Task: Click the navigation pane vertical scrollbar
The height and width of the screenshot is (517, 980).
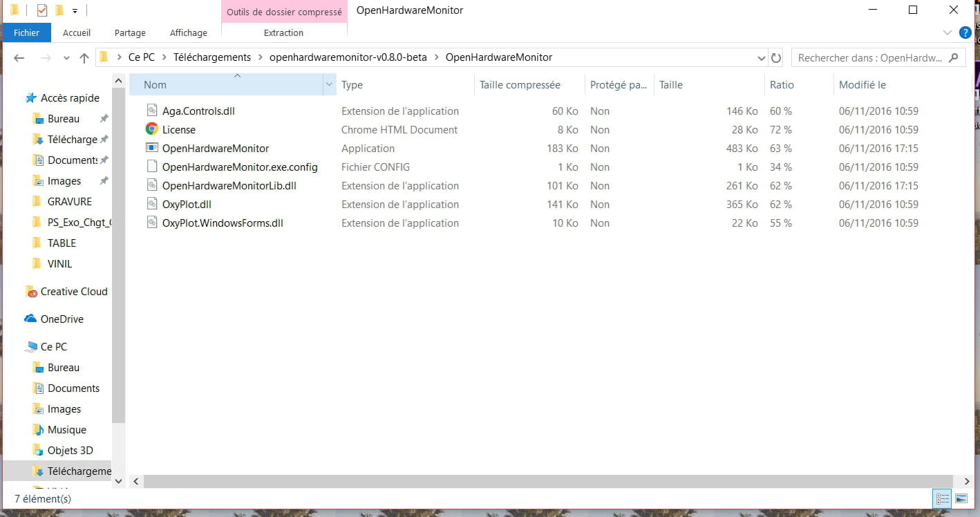Action: pyautogui.click(x=118, y=255)
